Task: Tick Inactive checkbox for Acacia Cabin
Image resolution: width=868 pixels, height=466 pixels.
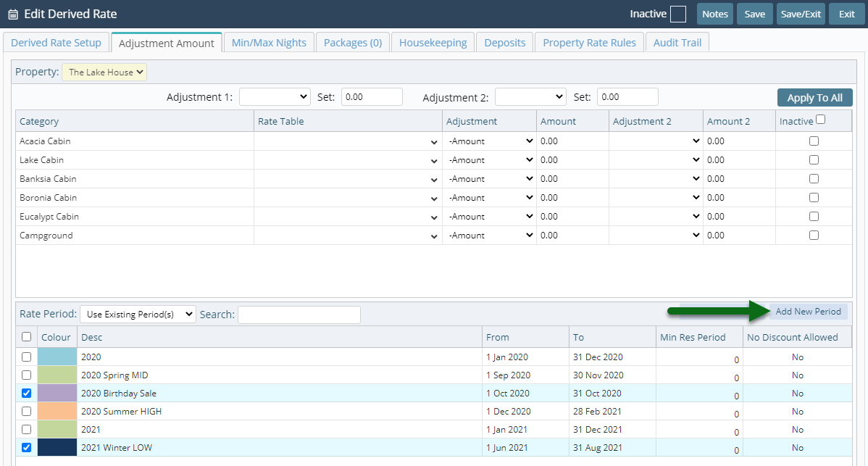Action: pyautogui.click(x=814, y=141)
